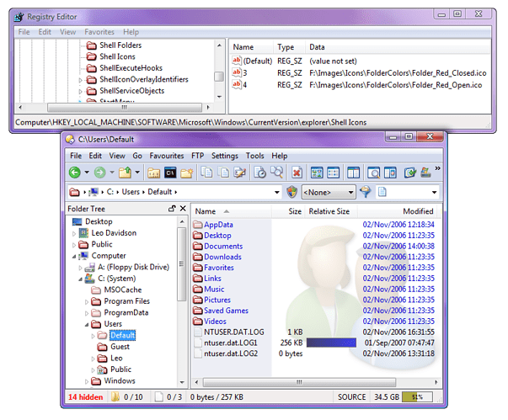
Task: Open the Back button history dropdown
Action: pos(87,173)
